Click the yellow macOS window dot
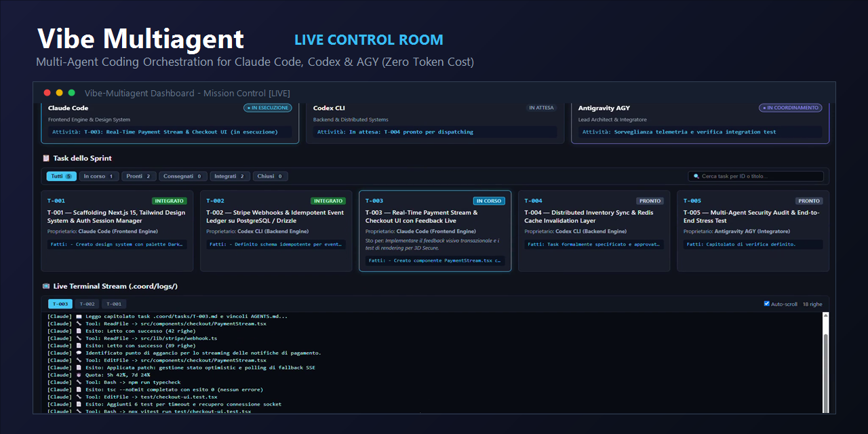This screenshot has height=434, width=868. (60, 93)
